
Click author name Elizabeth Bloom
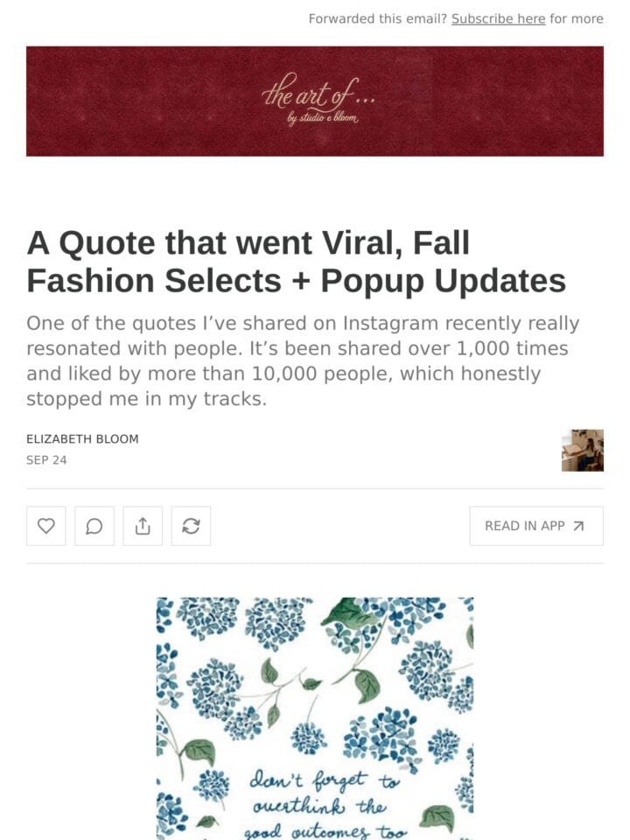pos(82,438)
